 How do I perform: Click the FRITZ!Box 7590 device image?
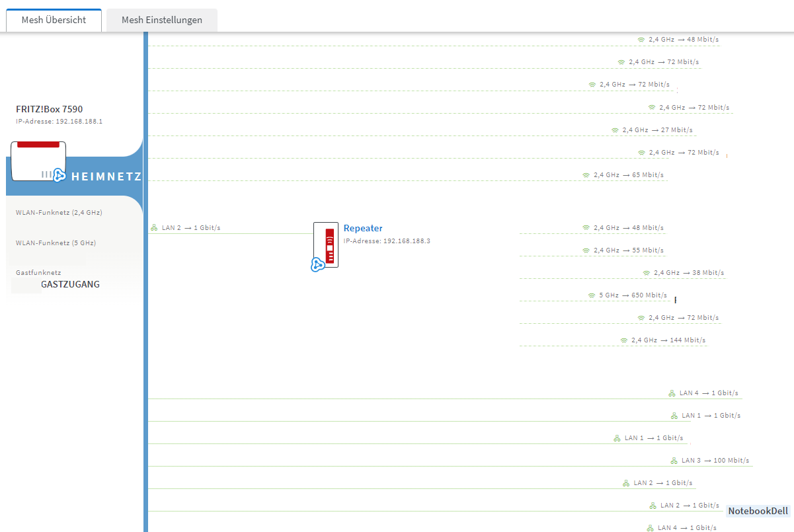(39, 161)
